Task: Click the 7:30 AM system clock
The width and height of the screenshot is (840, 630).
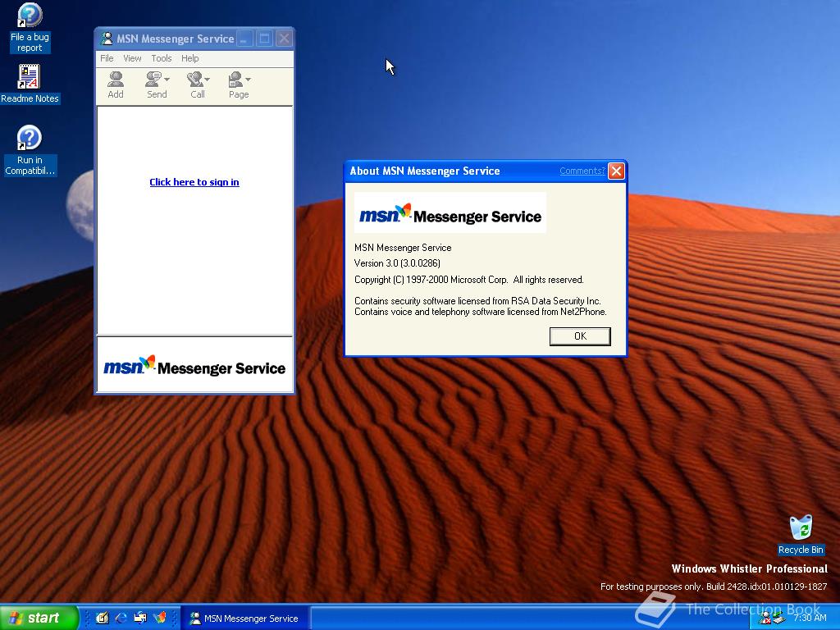Action: point(810,618)
